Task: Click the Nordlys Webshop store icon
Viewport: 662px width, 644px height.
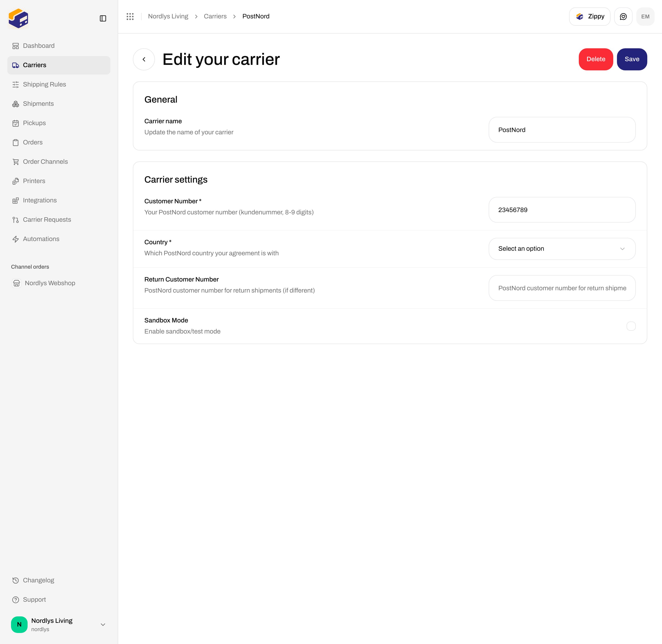Action: coord(17,283)
